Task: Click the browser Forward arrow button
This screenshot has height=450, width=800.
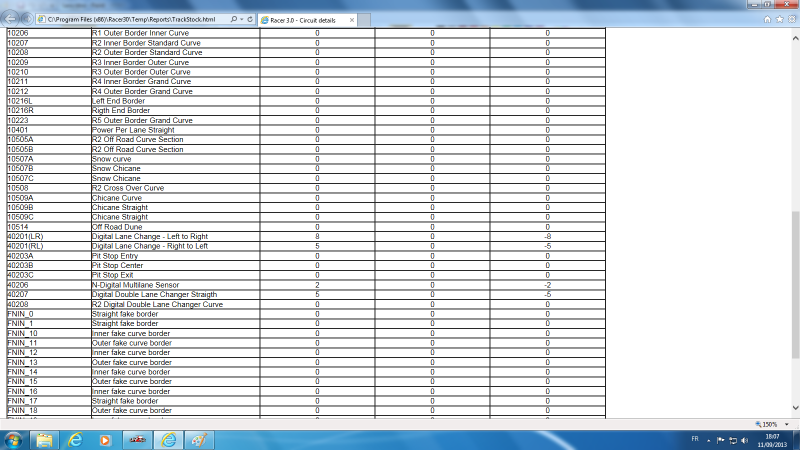Action: (26, 18)
